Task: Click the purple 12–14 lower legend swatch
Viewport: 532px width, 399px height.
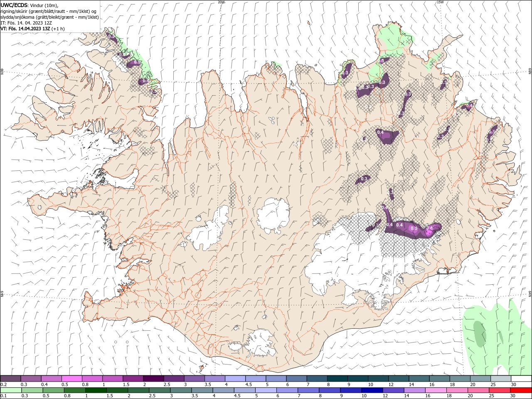Action: pyautogui.click(x=393, y=390)
